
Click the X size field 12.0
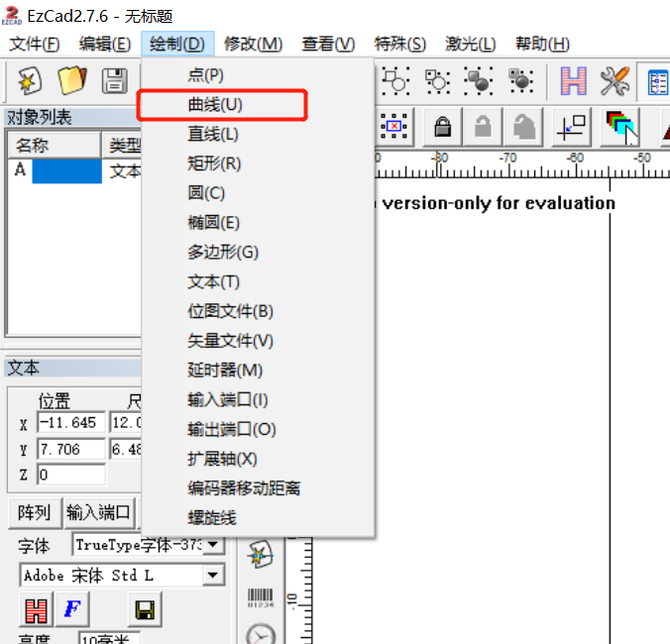pyautogui.click(x=126, y=423)
